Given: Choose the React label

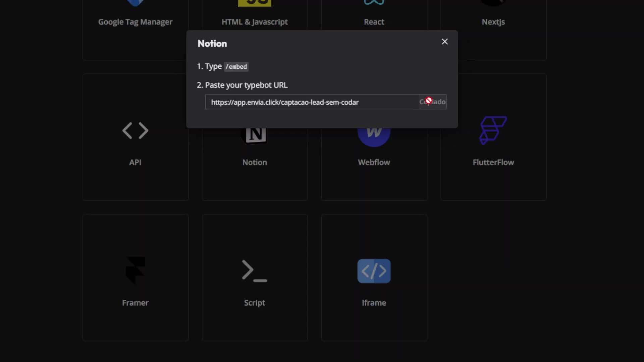Looking at the screenshot, I should (374, 22).
